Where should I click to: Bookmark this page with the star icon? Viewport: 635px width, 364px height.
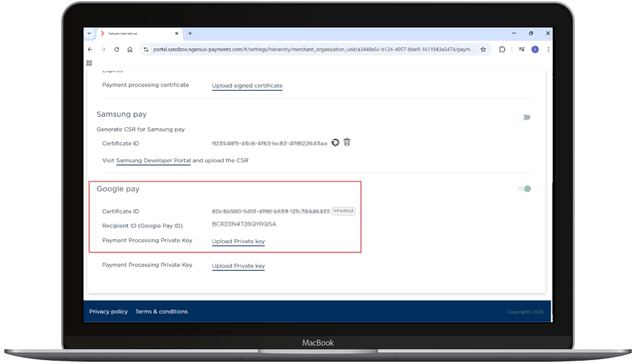coord(483,49)
